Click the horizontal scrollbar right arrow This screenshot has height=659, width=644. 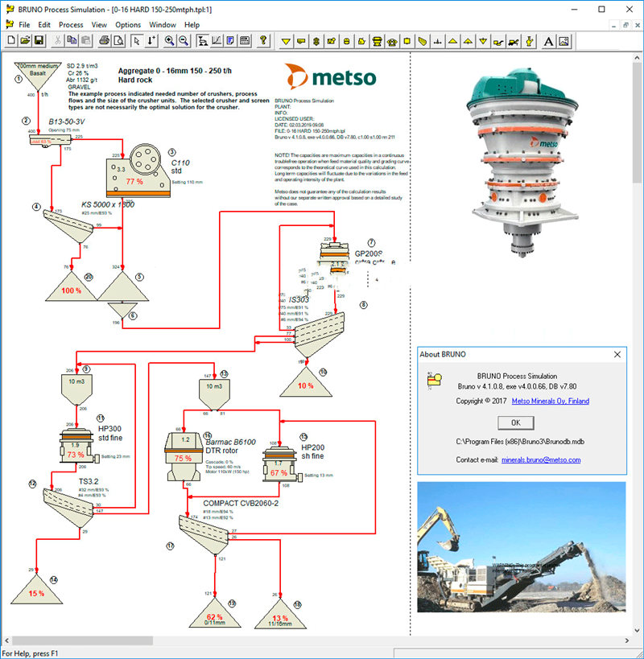tap(627, 640)
